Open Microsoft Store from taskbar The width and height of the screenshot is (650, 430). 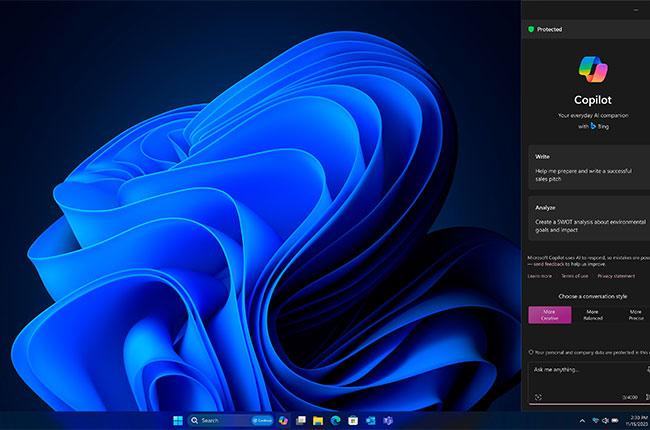coord(353,420)
